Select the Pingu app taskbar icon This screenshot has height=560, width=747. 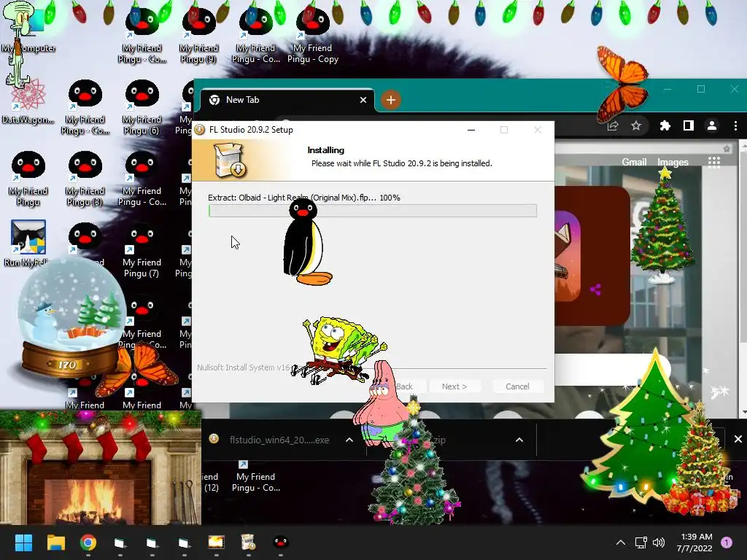click(281, 542)
